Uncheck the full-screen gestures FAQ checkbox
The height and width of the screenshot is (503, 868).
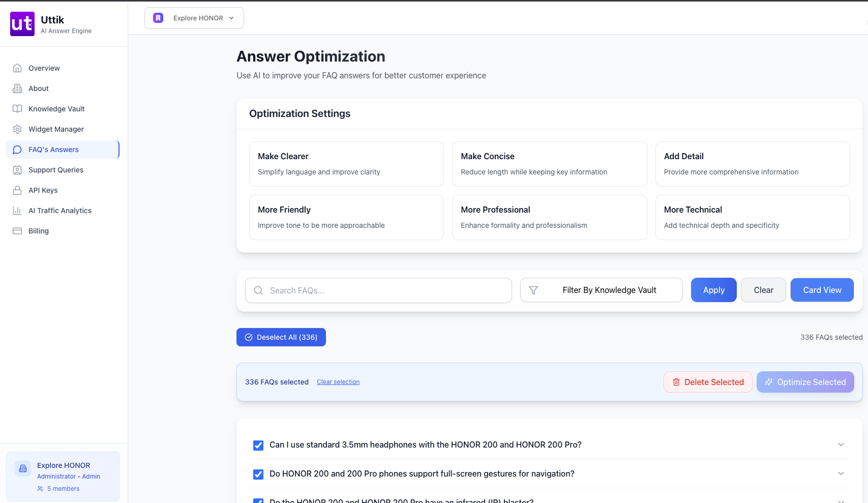pos(258,474)
